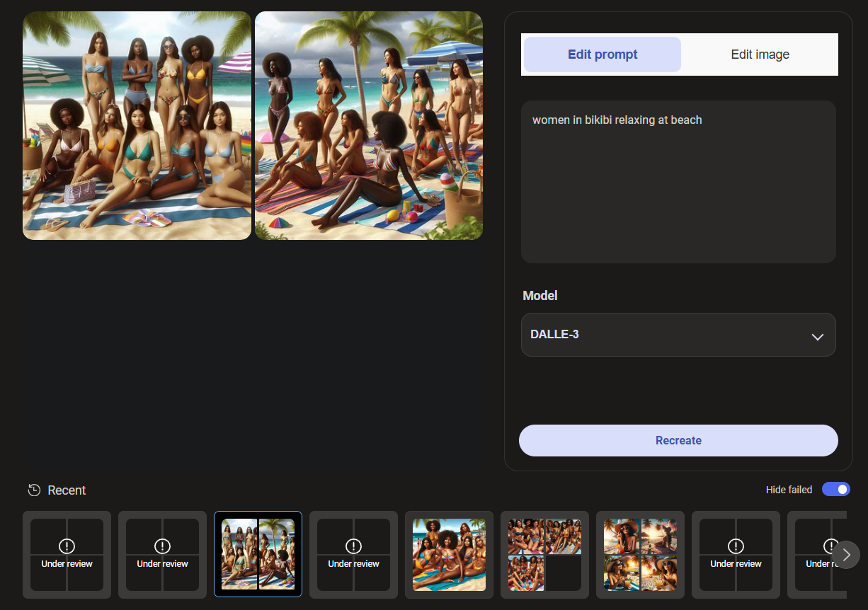Open the right generated beach image
This screenshot has width=868, height=610.
coord(369,125)
